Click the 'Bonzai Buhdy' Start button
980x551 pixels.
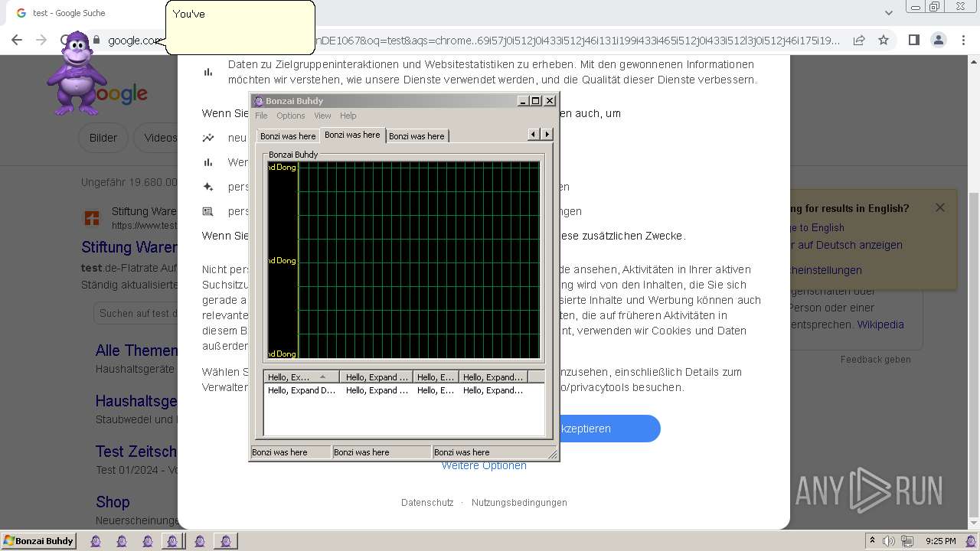tap(38, 541)
